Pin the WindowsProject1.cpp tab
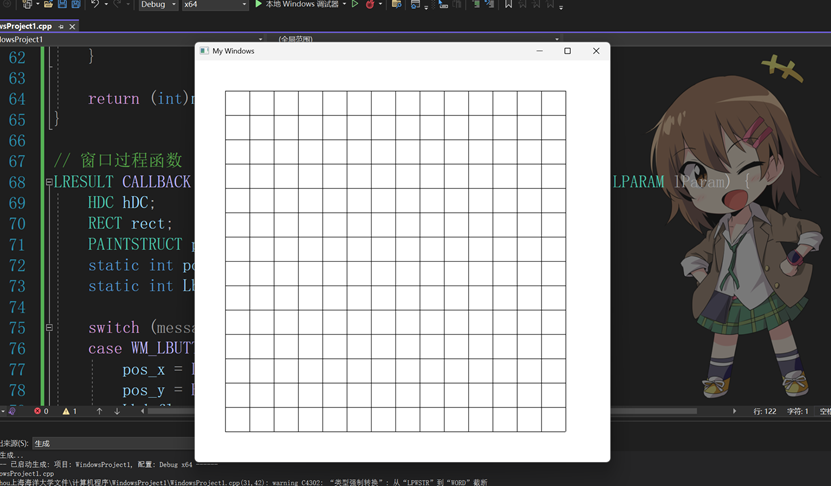The image size is (831, 486). point(61,26)
